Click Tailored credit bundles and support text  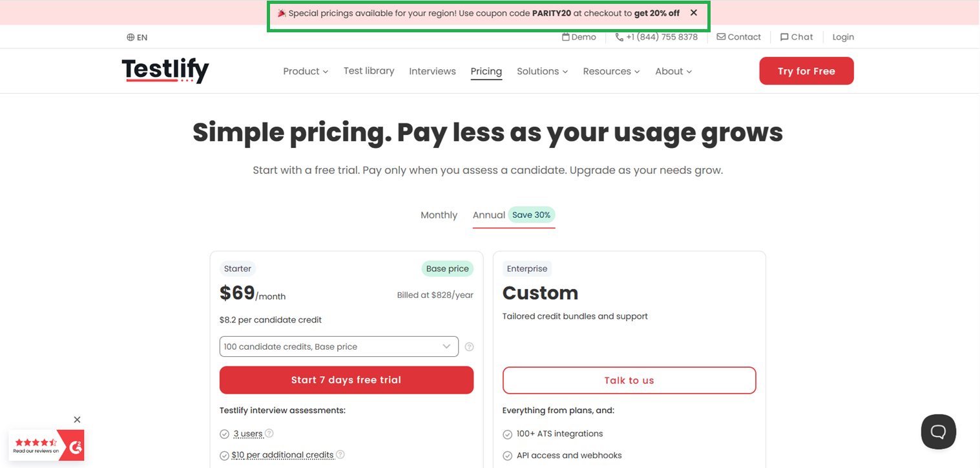[x=575, y=316]
